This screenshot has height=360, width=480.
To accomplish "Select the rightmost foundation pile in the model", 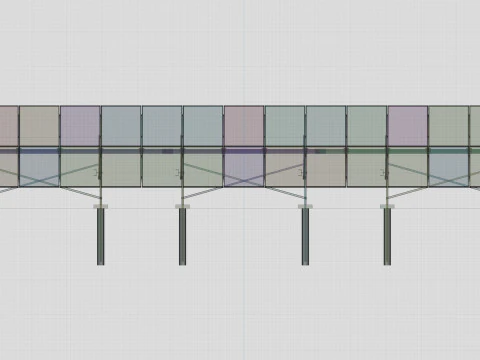I will click(x=387, y=237).
